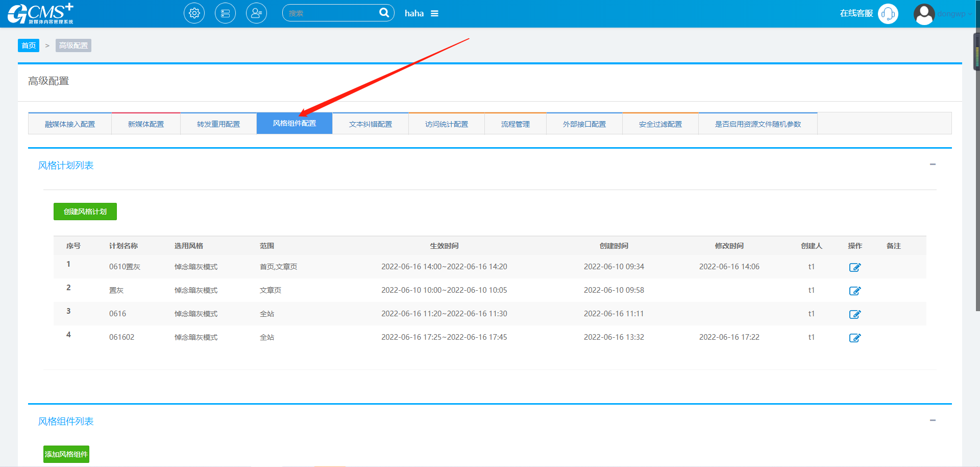Click the 创建风格计划 button

click(85, 212)
